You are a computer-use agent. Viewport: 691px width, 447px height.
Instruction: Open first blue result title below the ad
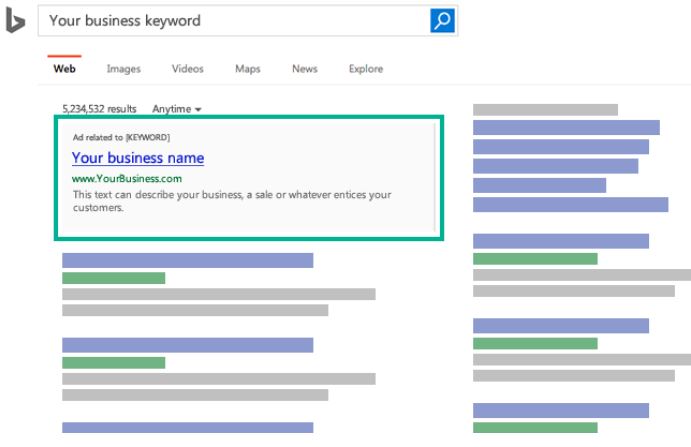[187, 260]
